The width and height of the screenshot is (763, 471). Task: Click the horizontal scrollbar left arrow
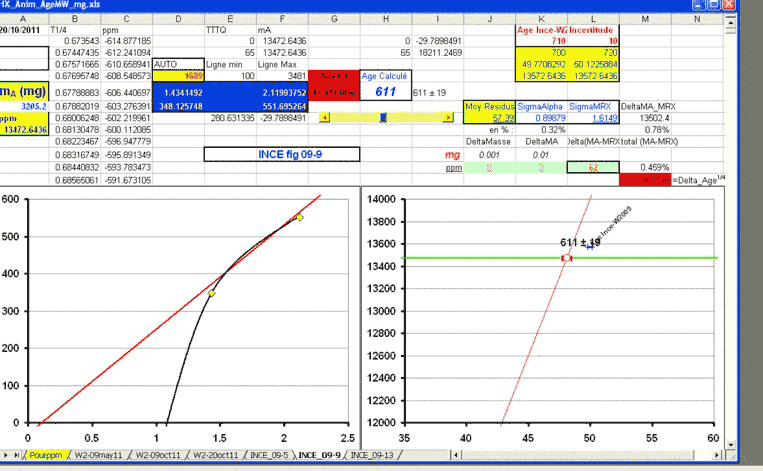click(456, 455)
